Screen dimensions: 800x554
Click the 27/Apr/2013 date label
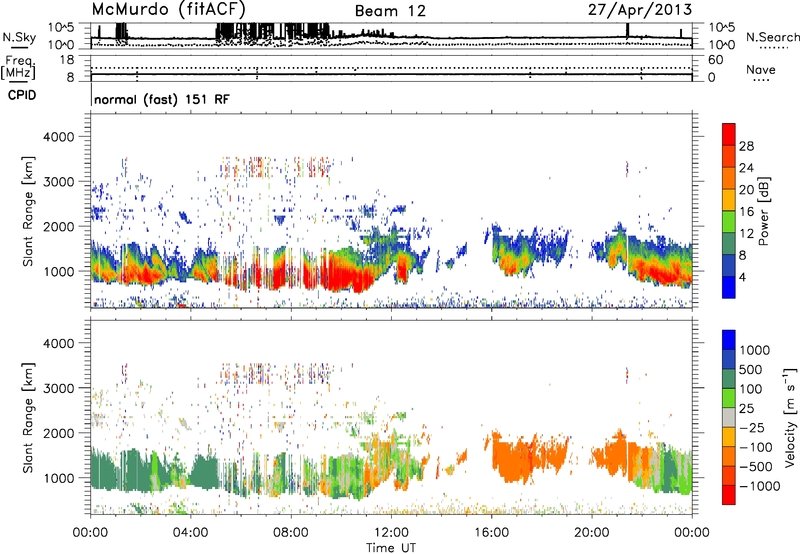tap(640, 9)
